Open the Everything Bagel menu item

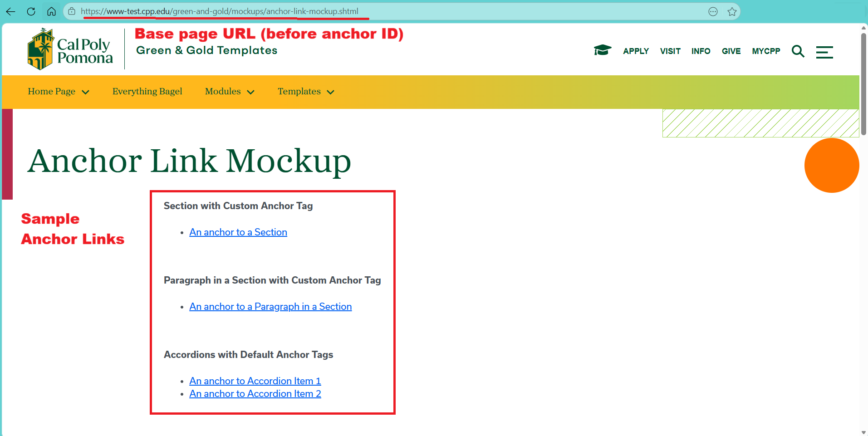point(147,92)
